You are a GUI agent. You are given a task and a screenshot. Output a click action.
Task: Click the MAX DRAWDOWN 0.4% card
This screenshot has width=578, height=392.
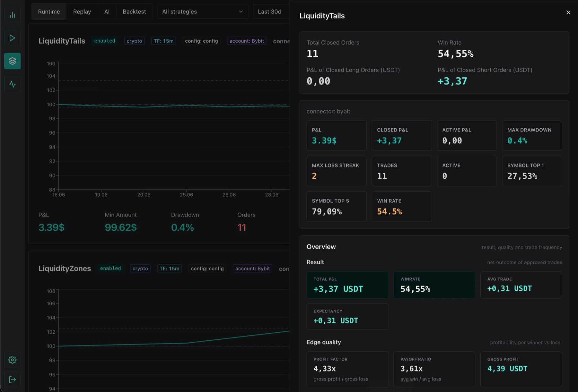pyautogui.click(x=532, y=136)
